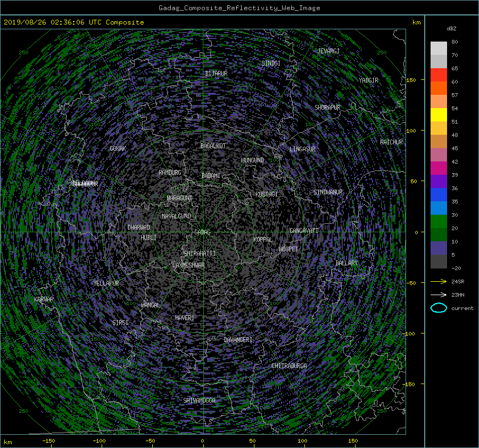Screen dimensions: 479x448
Task: Click the NARAGUND city label
Action: pyautogui.click(x=180, y=198)
